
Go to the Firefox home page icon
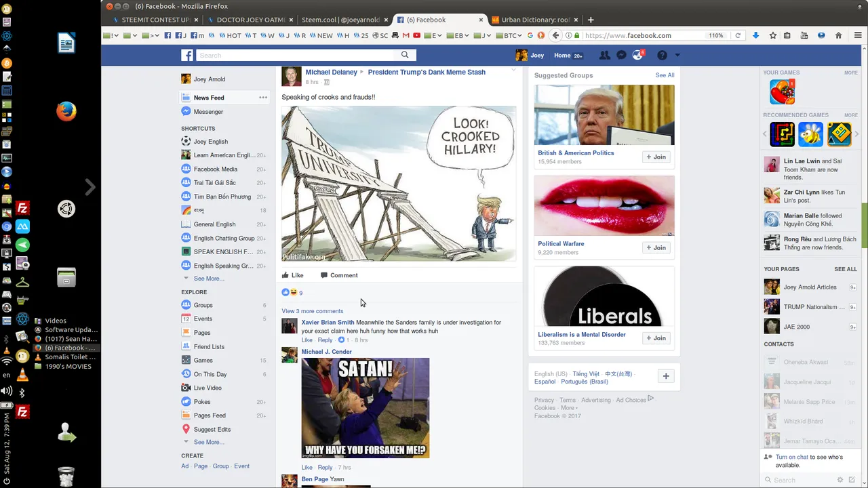point(838,35)
